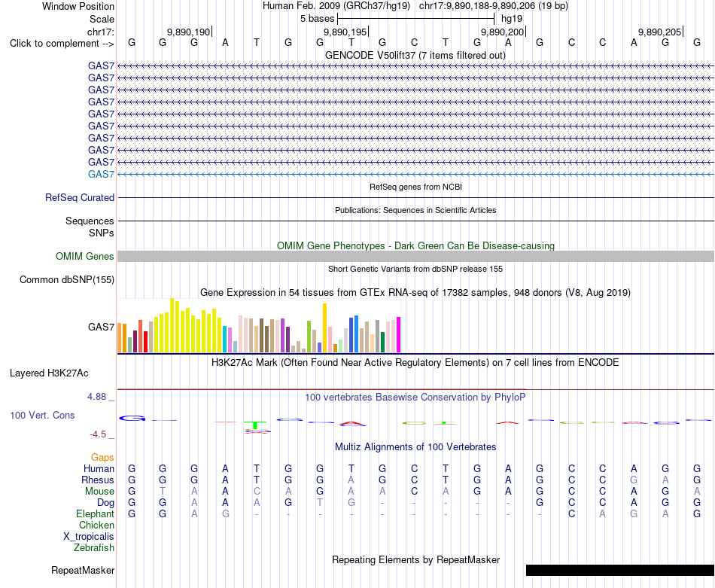Image resolution: width=715 pixels, height=588 pixels.
Task: Open the OMIM Gene Phenotypes track title
Action: tap(416, 245)
